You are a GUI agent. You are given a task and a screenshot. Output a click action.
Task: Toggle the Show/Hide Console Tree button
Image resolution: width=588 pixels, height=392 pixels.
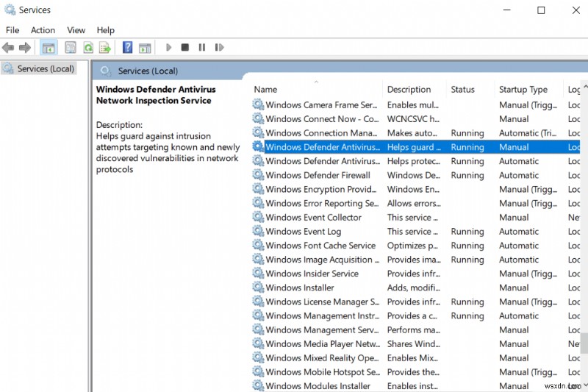[x=49, y=48]
